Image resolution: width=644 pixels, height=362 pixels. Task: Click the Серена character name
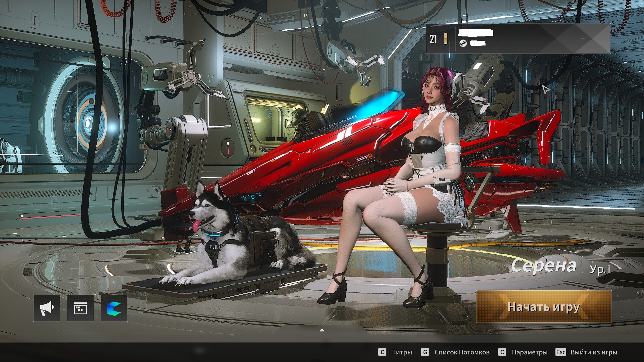544,266
